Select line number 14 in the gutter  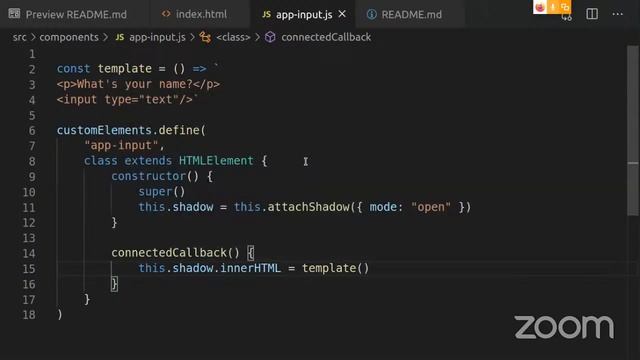pyautogui.click(x=29, y=253)
